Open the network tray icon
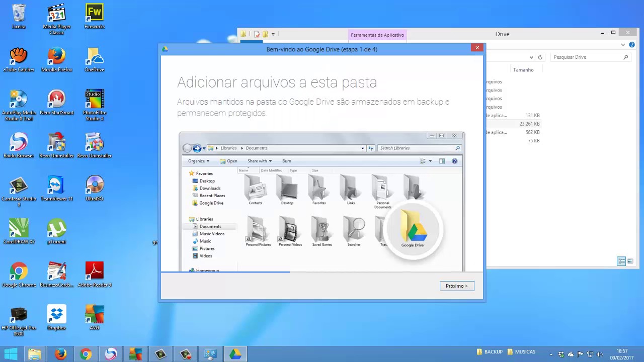This screenshot has width=644, height=362. click(590, 354)
